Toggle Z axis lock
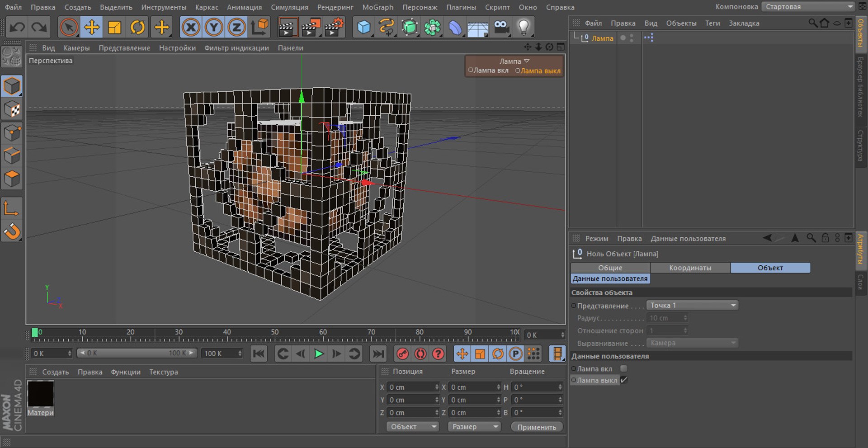 click(x=236, y=28)
